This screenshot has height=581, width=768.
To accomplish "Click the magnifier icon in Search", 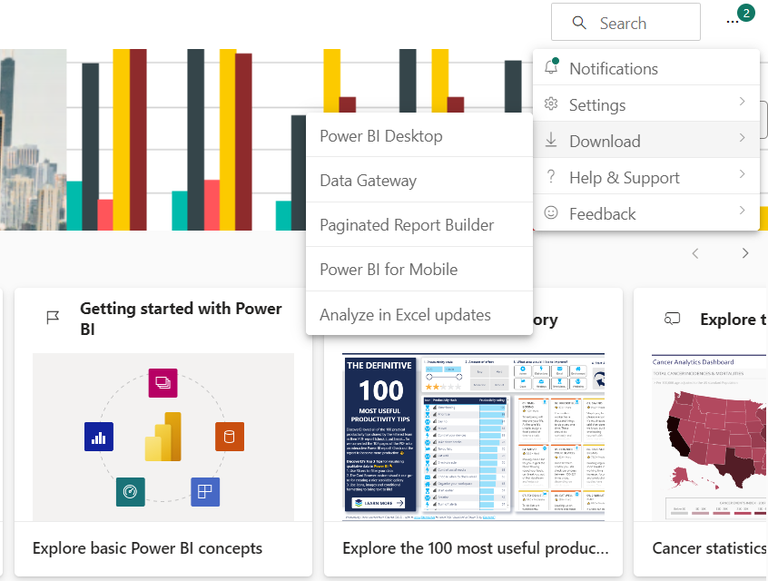I will [x=579, y=23].
